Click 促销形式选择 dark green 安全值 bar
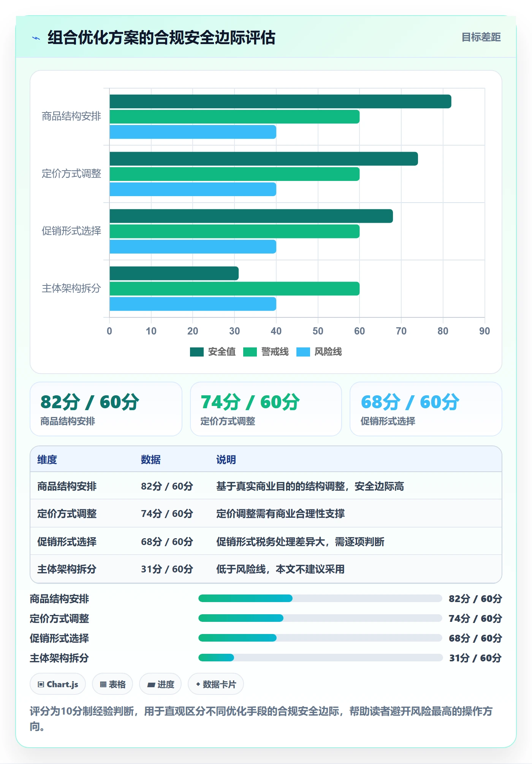The image size is (532, 764). [x=251, y=216]
